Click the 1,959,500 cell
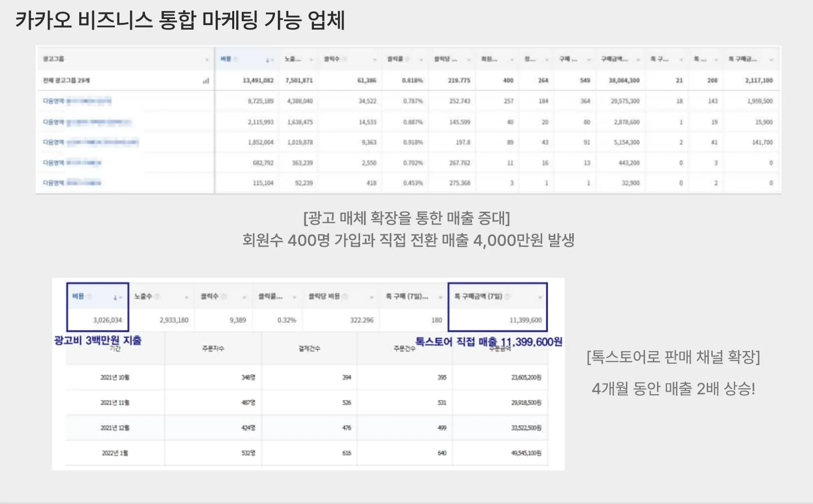This screenshot has height=504, width=813. 760,101
